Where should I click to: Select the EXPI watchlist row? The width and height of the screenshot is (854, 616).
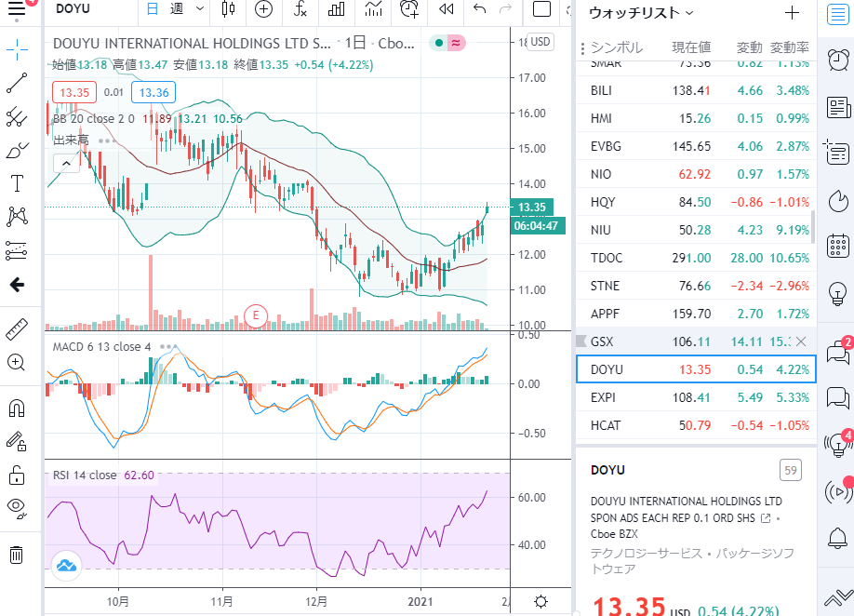coord(696,397)
